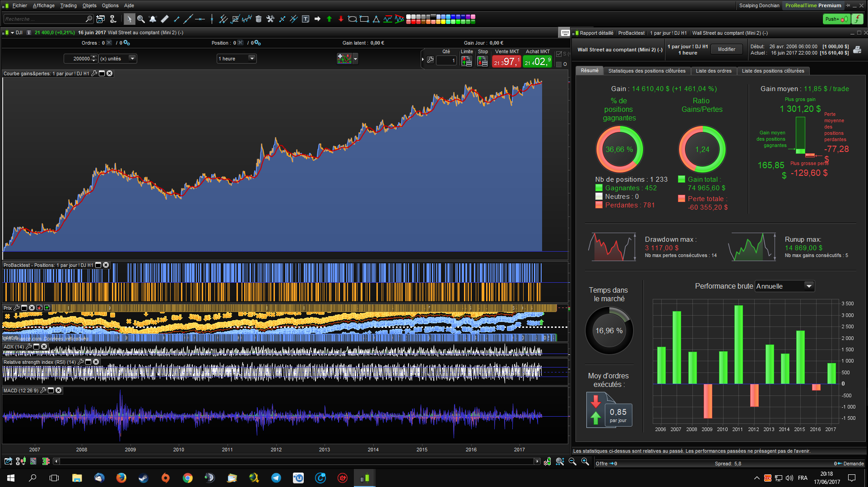Screen dimensions: 868x487
Task: Close the ADX (14) indicator panel
Action: (x=44, y=346)
